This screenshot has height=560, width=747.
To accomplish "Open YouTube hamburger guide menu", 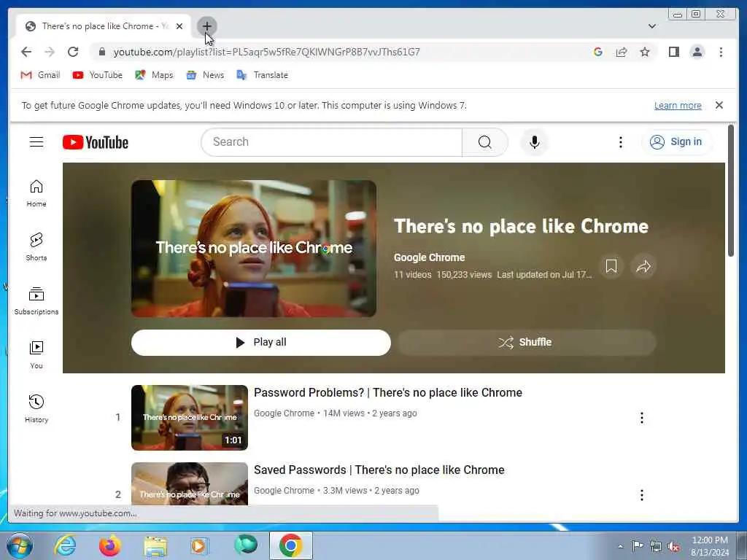I will click(36, 142).
